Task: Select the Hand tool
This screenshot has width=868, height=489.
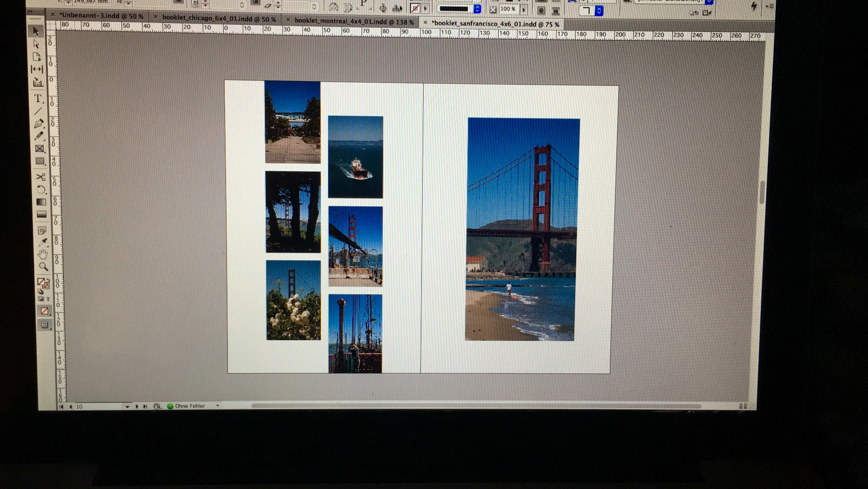Action: 42,255
